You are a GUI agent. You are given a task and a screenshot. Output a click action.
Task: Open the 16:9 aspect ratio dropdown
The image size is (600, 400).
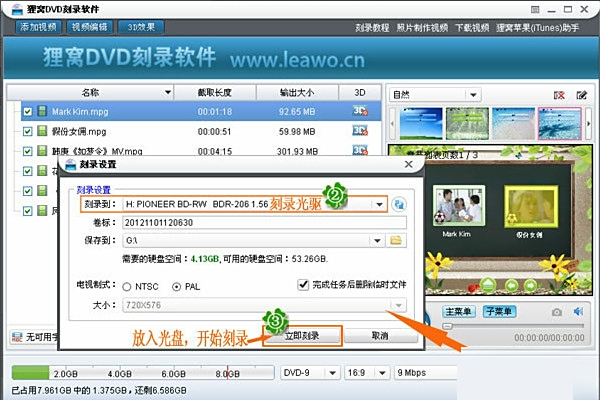pos(382,373)
